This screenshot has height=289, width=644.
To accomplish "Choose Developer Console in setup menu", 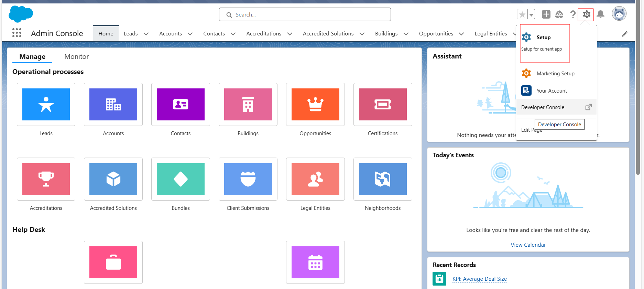I will coord(543,107).
